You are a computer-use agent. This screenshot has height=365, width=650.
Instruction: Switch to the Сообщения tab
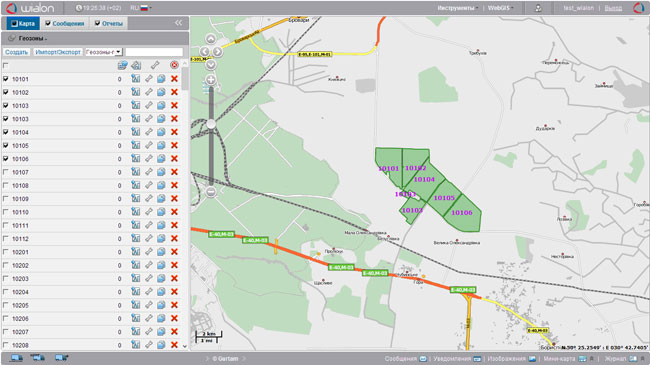(65, 24)
